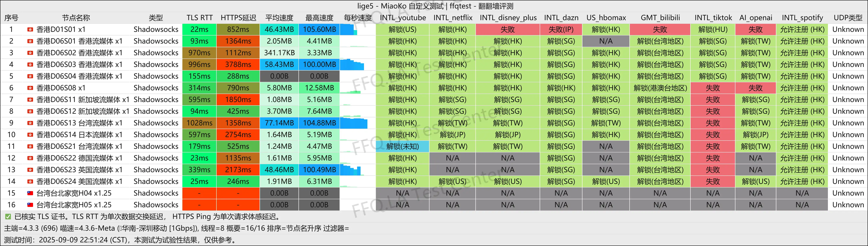
Task: Click the flag icon beside 香港D06S03
Action: [30, 65]
